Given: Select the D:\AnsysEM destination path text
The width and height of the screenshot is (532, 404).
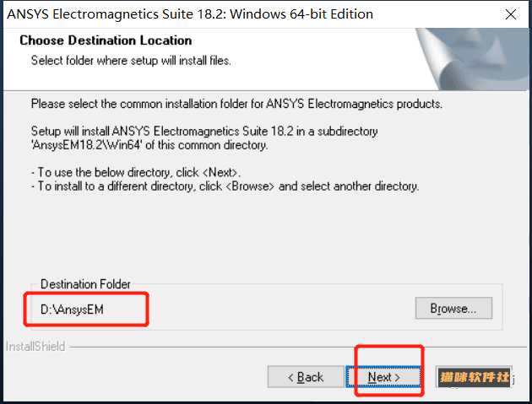Looking at the screenshot, I should coord(72,310).
